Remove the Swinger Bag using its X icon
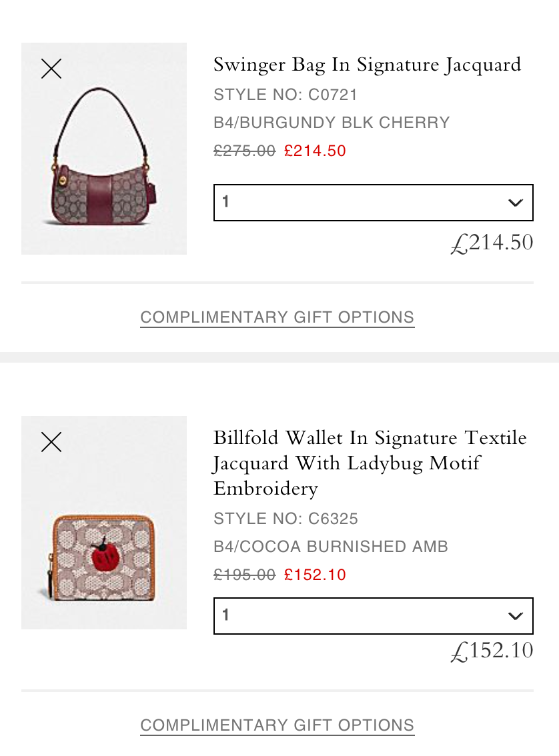The image size is (559, 756). coord(51,69)
